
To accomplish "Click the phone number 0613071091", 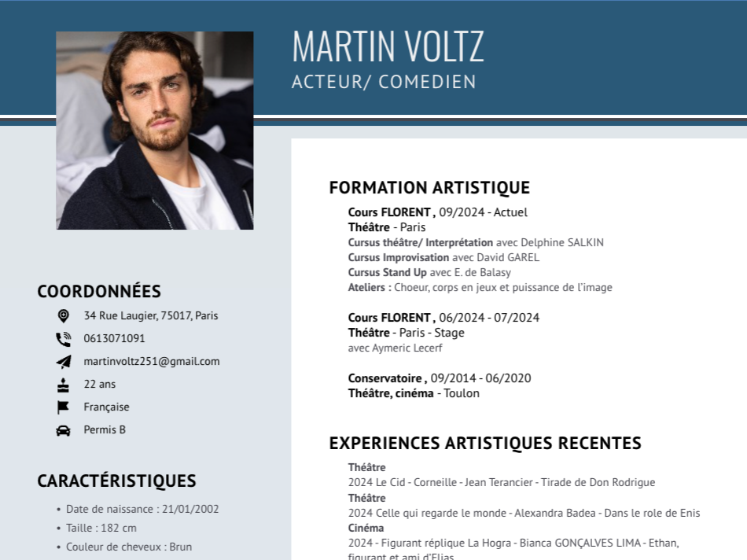I will 114,338.
